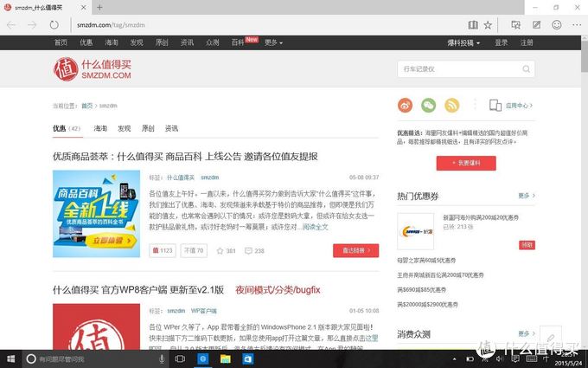Open the Weibo share icon

(x=405, y=106)
